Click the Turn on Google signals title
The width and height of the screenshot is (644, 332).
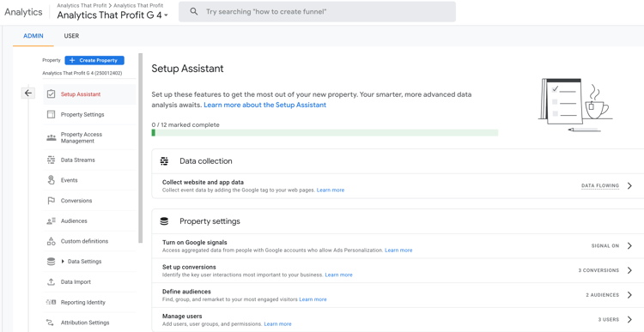click(195, 243)
